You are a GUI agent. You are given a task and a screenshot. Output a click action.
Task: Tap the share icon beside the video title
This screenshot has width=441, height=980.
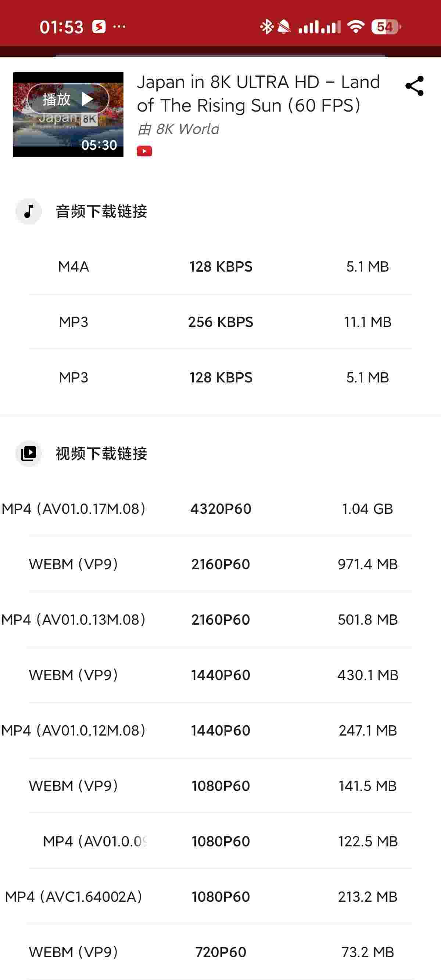click(x=414, y=86)
